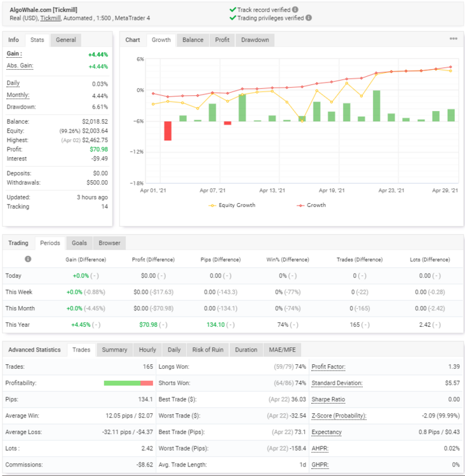
Task: Click the Z-Score (Probability) label
Action: (339, 416)
